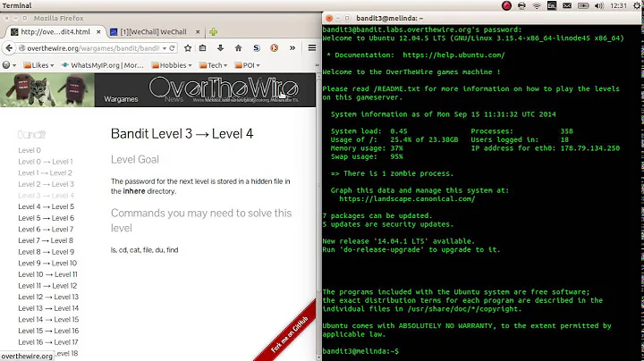The image size is (644, 361).
Task: Open the bookmarks list clipboard icon
Action: 202,48
